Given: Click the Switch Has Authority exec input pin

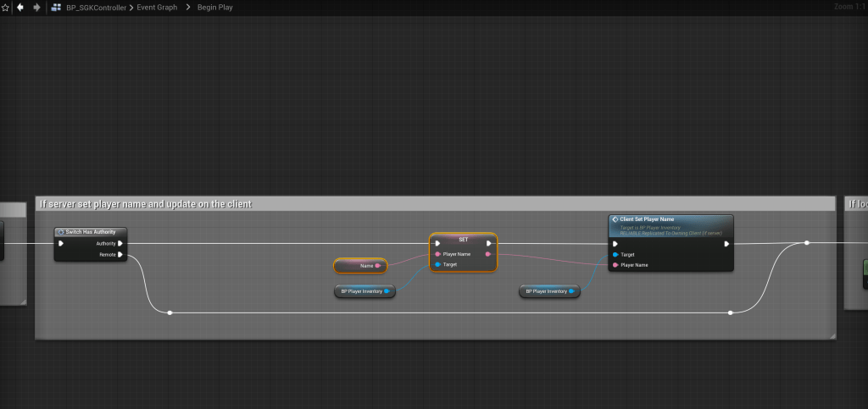Looking at the screenshot, I should click(61, 243).
